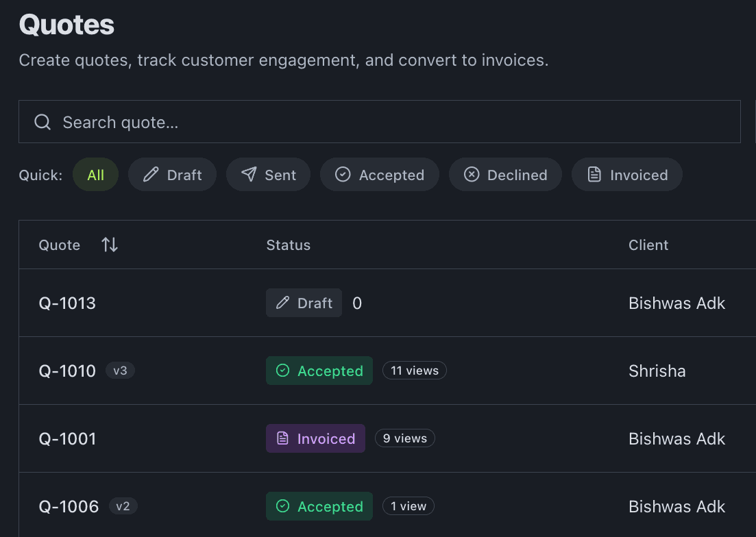Click the sort arrows beside the Quote header
The image size is (756, 537).
coord(109,245)
